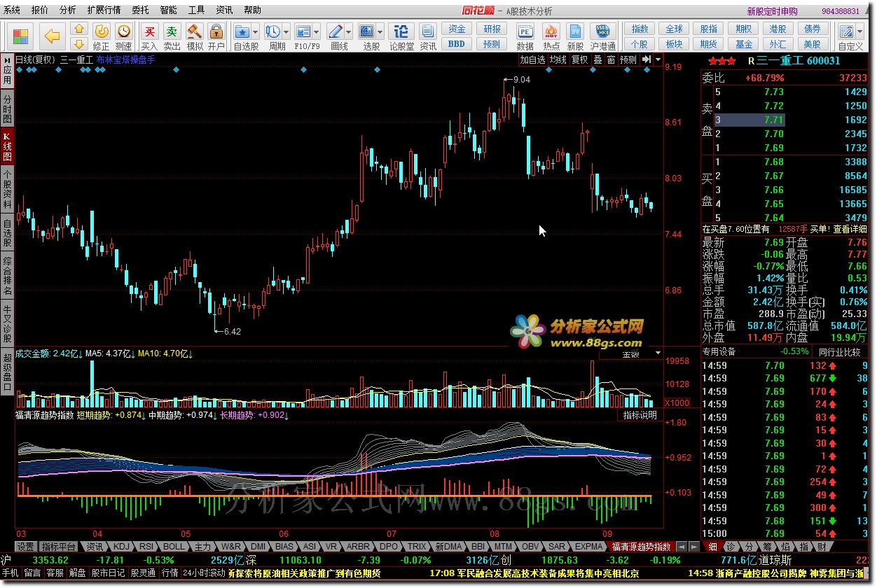Toggle 复权 price adjustment

click(x=580, y=59)
